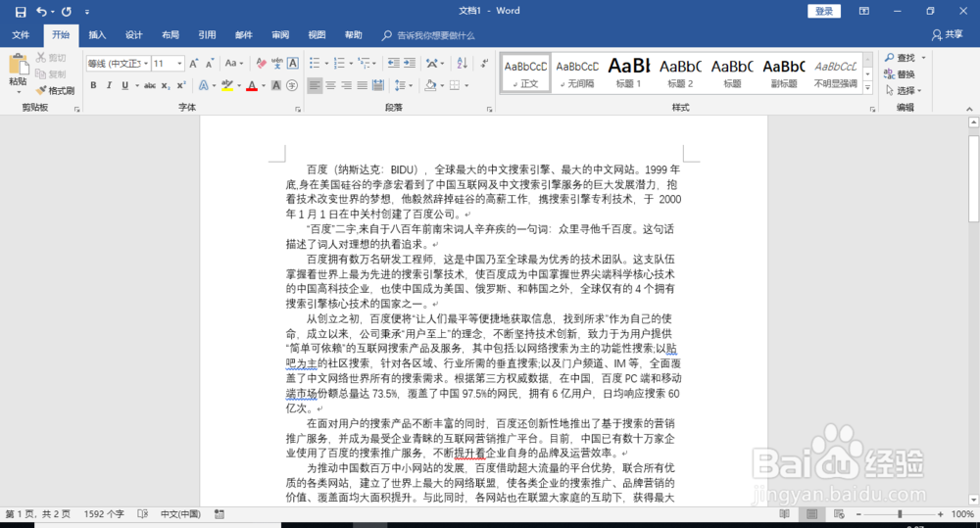Click the vertical scrollbar thumb

tap(973, 178)
